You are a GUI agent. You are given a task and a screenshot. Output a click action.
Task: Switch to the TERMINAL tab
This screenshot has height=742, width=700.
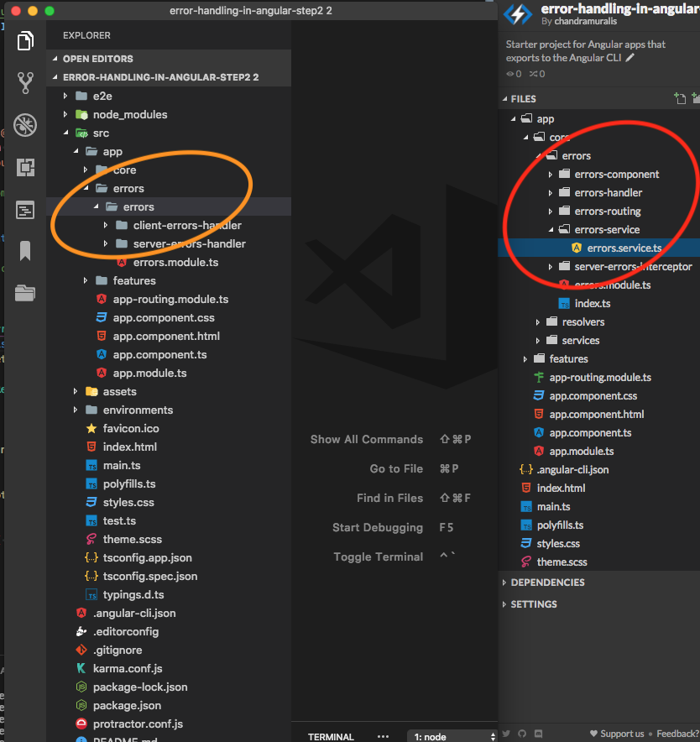[331, 736]
